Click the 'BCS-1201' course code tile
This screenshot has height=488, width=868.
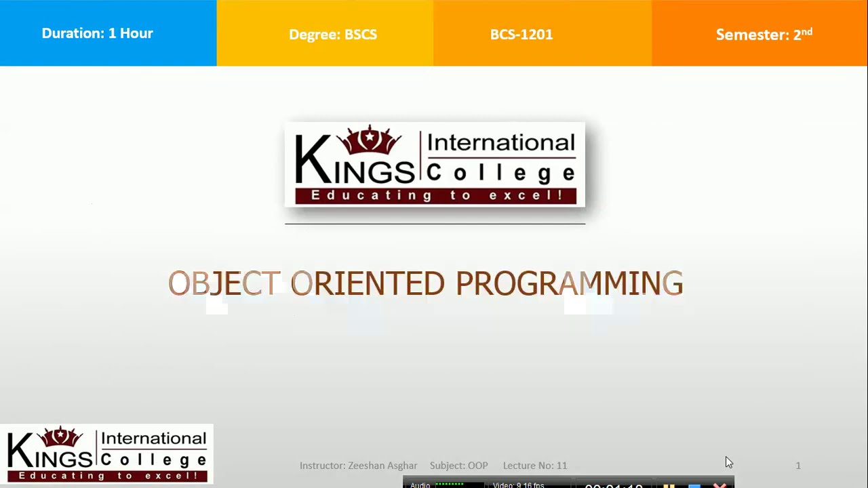(x=542, y=33)
